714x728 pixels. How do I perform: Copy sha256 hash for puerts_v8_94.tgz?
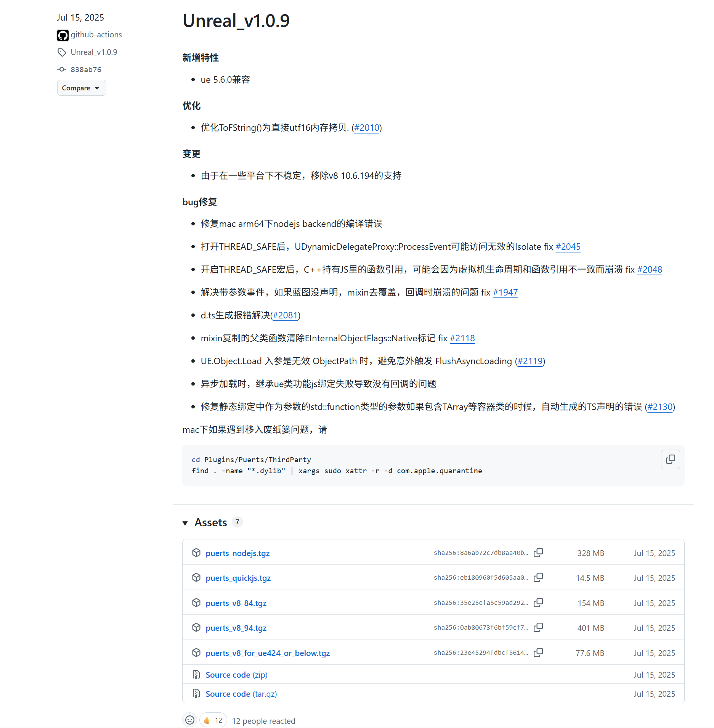(x=538, y=627)
